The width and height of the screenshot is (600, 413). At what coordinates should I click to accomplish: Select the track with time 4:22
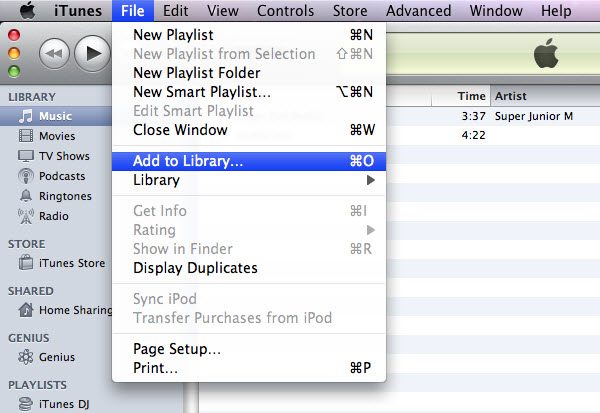point(493,135)
